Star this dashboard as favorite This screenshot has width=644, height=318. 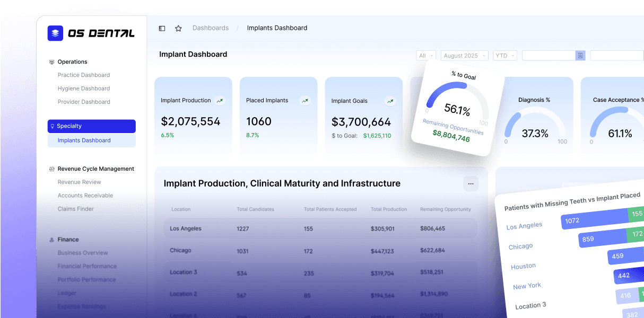178,28
